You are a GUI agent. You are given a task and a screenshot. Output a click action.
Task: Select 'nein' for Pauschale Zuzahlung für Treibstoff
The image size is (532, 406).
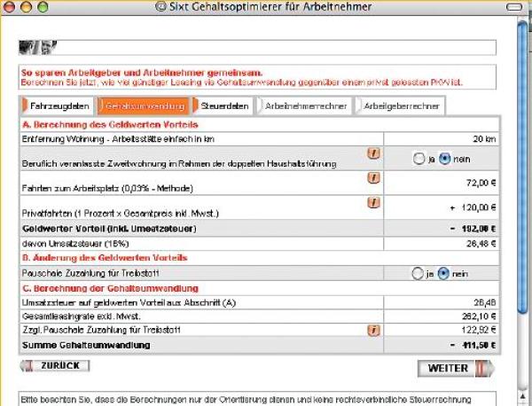coord(443,273)
